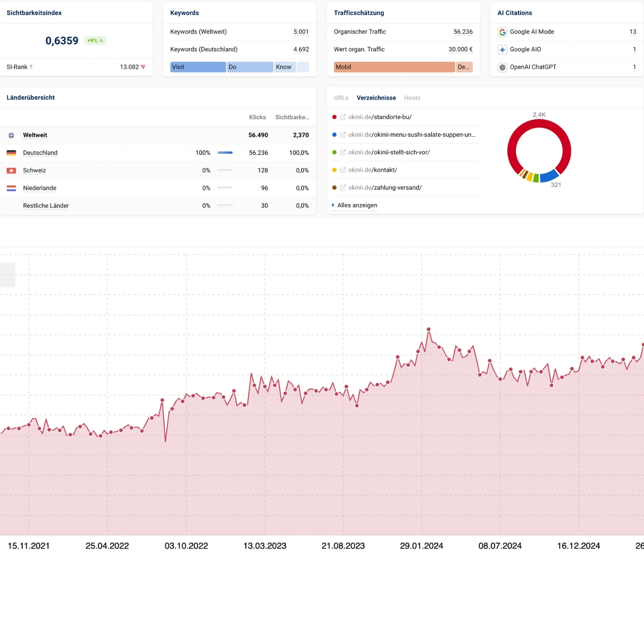Open external link icon for kontakt directory
This screenshot has height=644, width=644.
(x=343, y=170)
